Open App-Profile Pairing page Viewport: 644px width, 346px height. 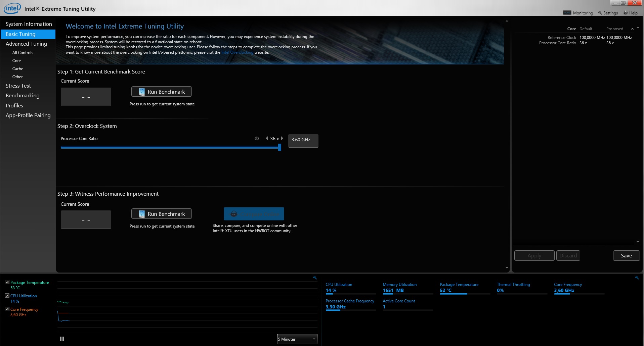tap(28, 115)
